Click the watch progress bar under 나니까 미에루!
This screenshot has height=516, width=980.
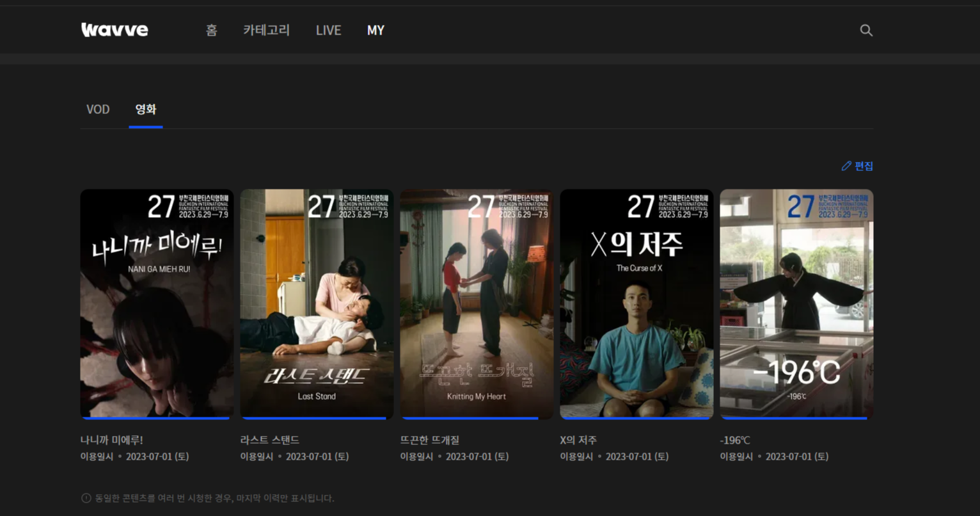157,418
